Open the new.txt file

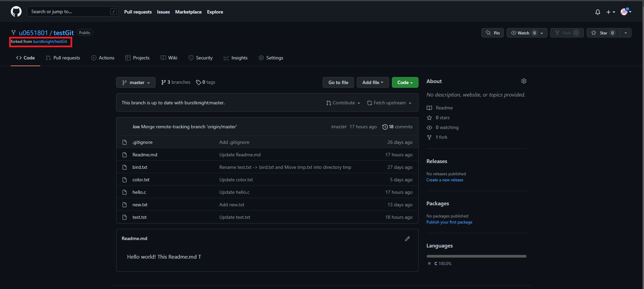click(140, 205)
